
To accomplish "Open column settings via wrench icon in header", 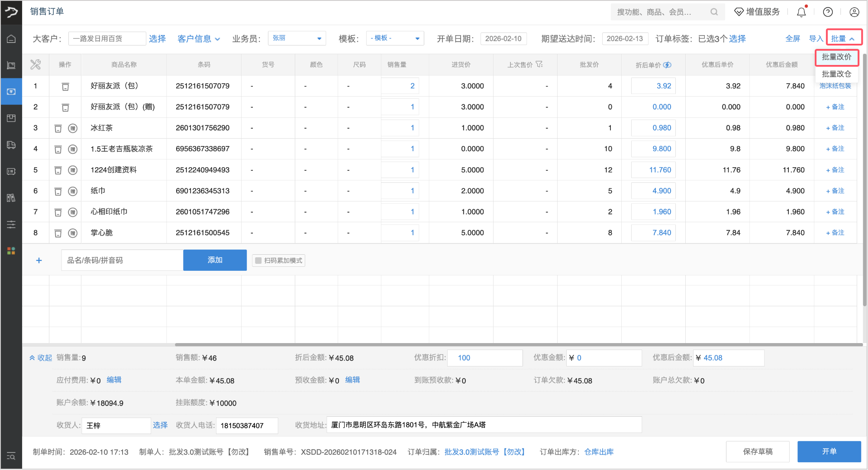I will tap(35, 64).
